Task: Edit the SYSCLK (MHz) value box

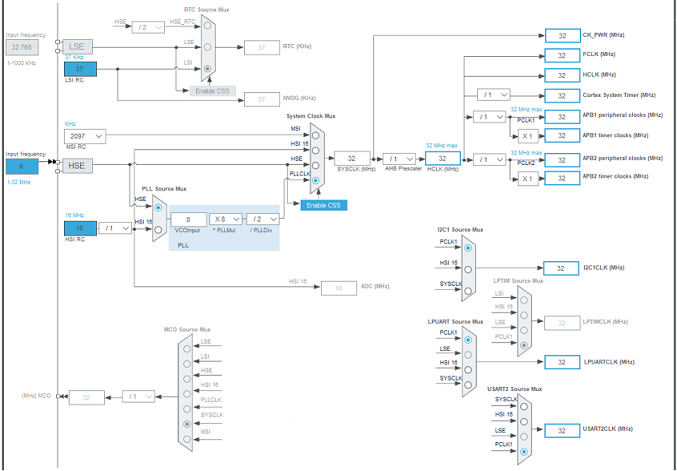Action: (x=352, y=158)
